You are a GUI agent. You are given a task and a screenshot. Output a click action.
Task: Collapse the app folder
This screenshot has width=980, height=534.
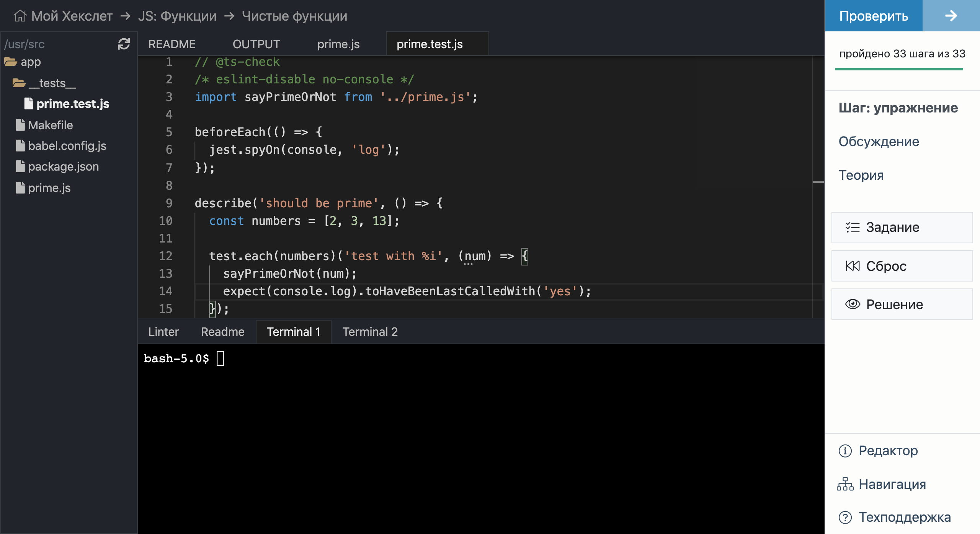pyautogui.click(x=31, y=61)
